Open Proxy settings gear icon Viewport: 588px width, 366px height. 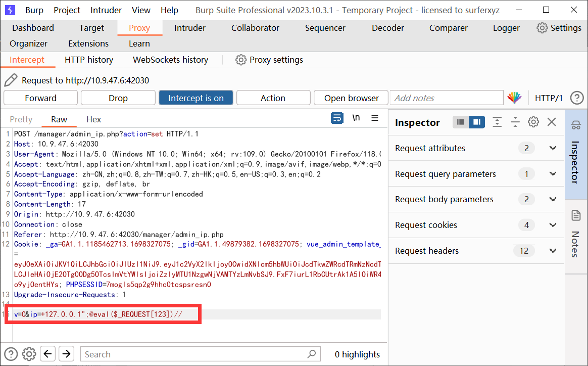pos(241,60)
